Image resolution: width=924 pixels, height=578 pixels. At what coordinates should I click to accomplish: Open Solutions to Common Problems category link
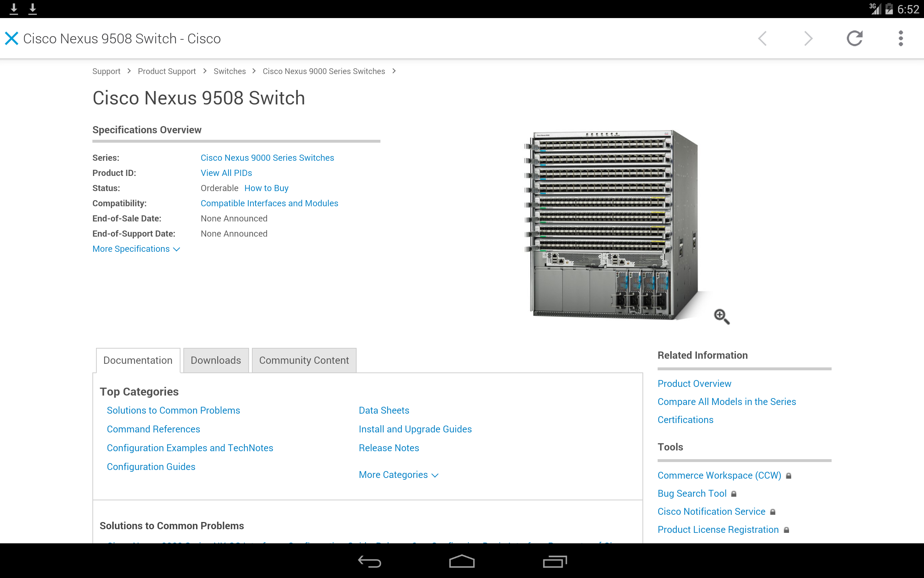173,411
